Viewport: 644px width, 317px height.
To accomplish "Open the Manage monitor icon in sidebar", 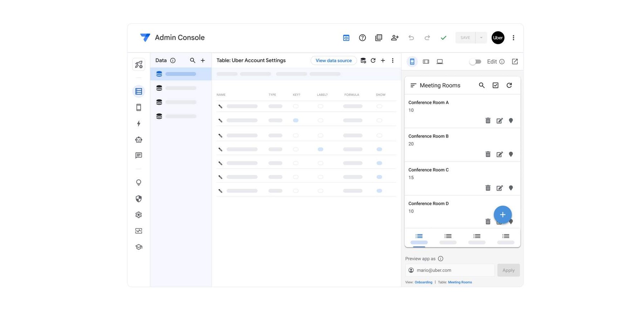I will click(138, 231).
